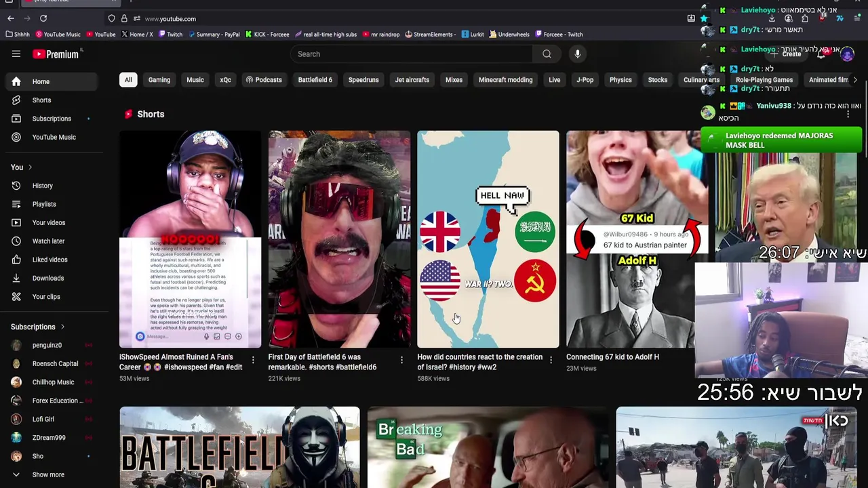Start voice search with the microphone icon
This screenshot has width=868, height=488.
point(578,54)
